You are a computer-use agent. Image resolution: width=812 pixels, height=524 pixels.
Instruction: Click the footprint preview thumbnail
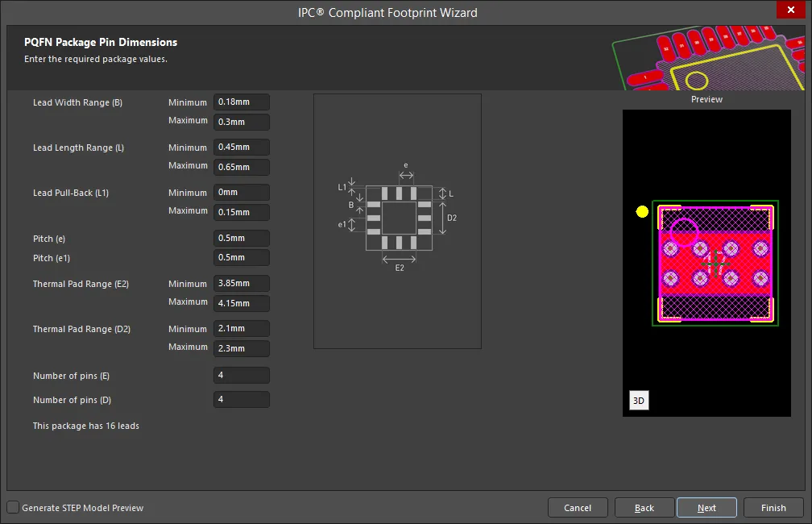pos(706,263)
